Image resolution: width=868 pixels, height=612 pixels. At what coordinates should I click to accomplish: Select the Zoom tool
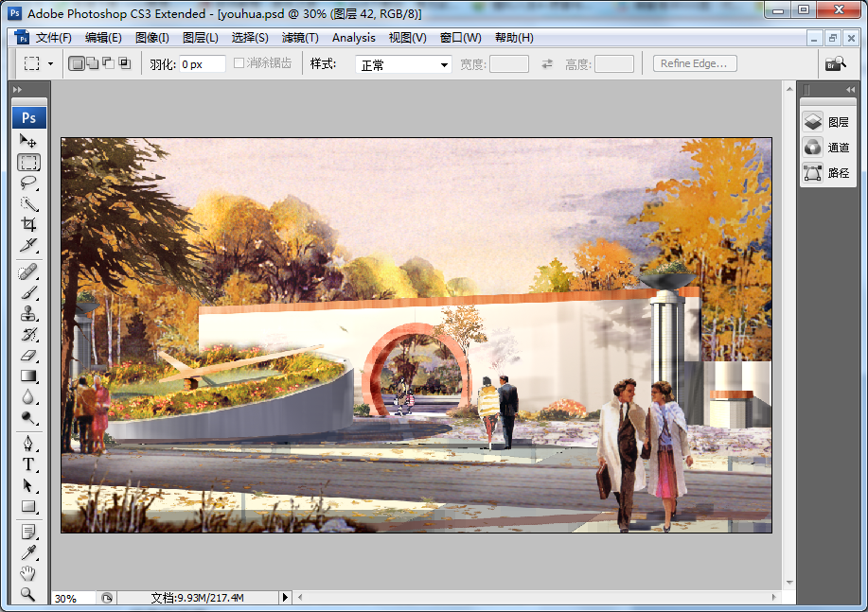28,594
